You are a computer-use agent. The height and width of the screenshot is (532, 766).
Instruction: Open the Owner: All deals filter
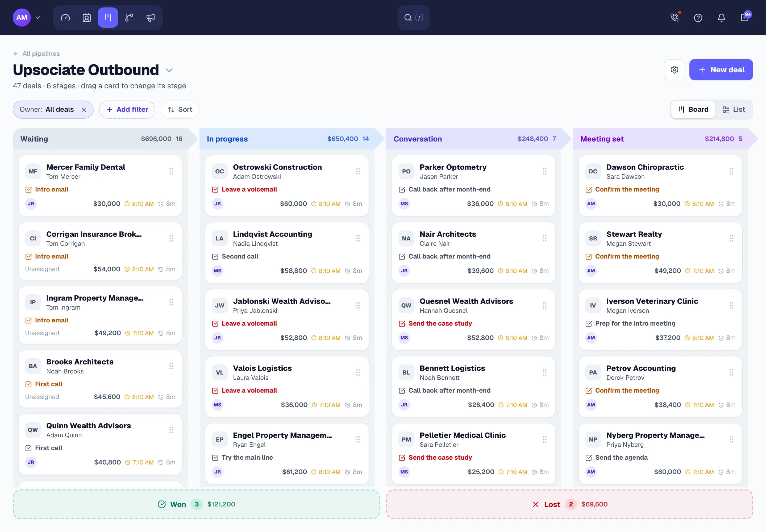pos(53,109)
